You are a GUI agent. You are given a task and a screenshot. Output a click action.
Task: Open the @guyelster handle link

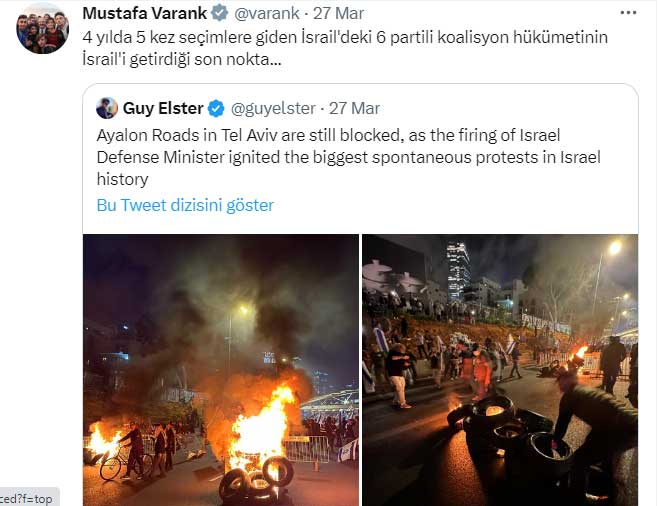point(273,108)
